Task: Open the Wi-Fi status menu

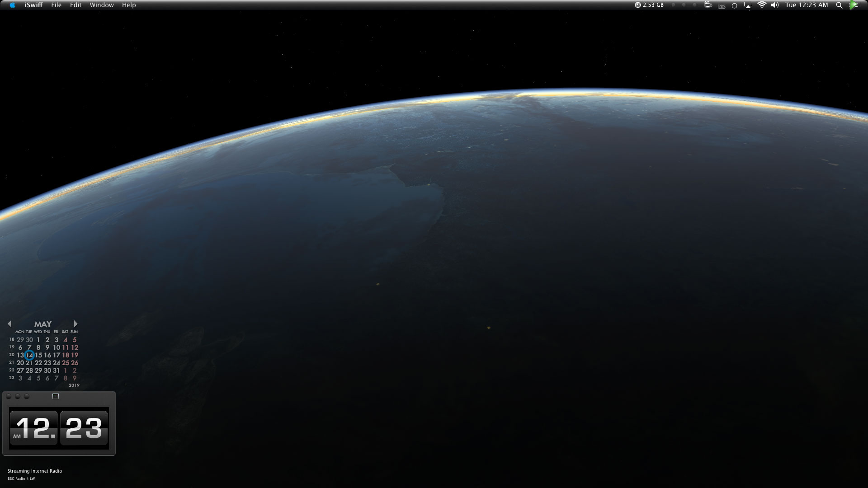Action: (762, 5)
